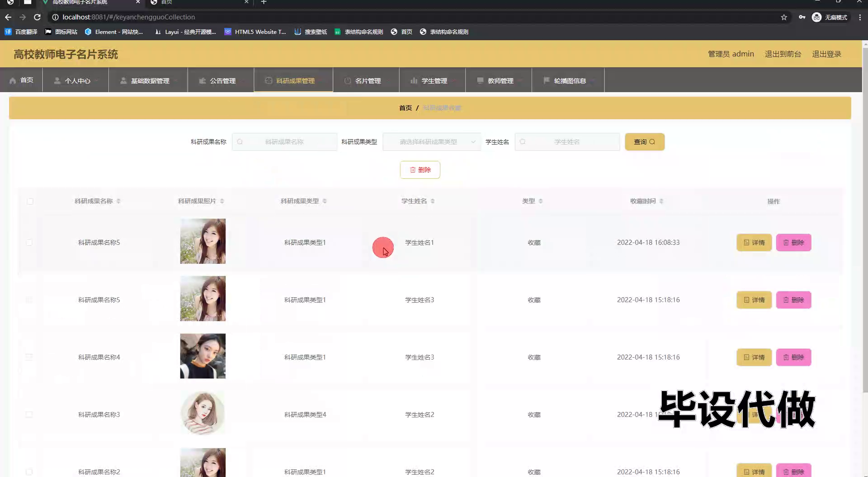Toggle the select-all checkbox in table header
This screenshot has height=477, width=868.
pyautogui.click(x=30, y=201)
